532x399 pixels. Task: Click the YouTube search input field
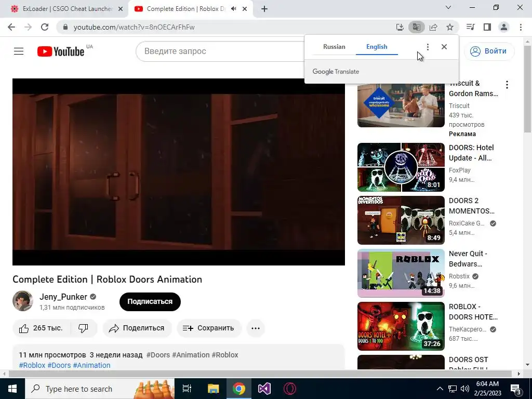(220, 51)
